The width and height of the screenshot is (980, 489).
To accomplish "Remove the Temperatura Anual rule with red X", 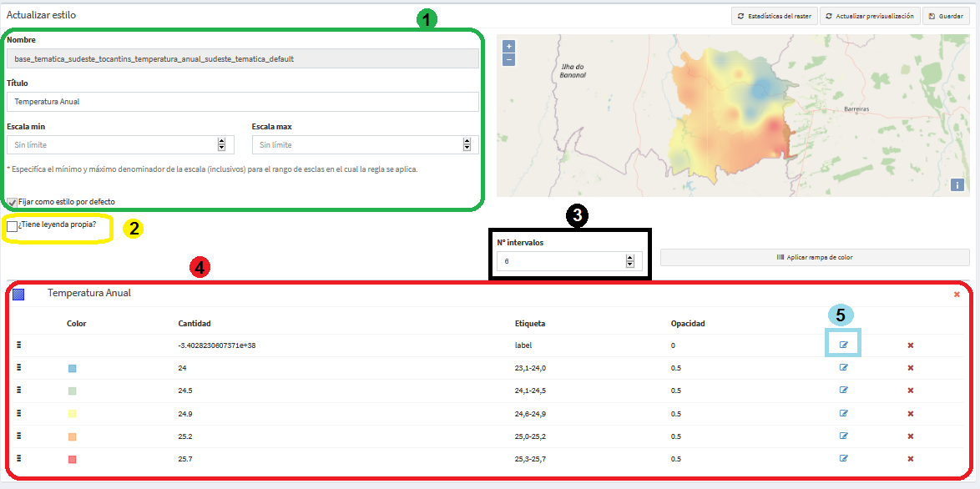I will (x=957, y=294).
